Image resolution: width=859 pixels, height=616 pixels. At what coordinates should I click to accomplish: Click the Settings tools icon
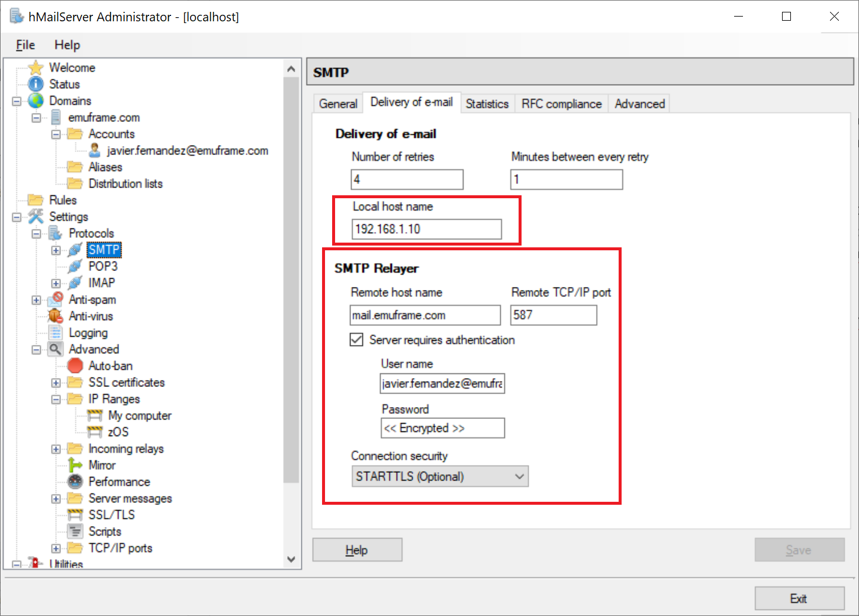point(36,217)
